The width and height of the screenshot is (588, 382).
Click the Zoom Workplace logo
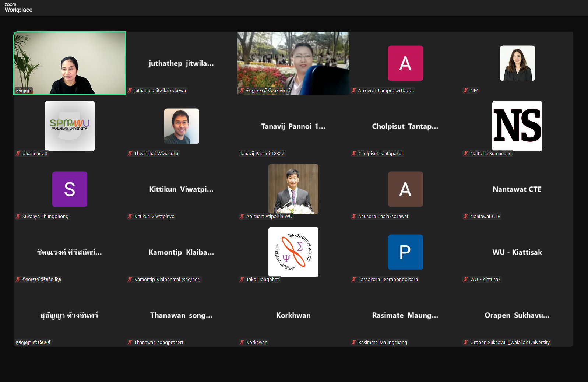pos(18,7)
